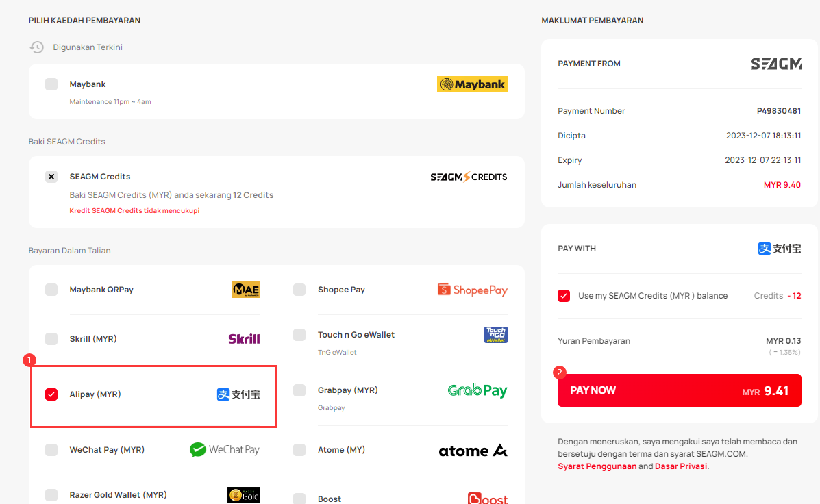Click the 'Boost' payment label
820x504 pixels.
pyautogui.click(x=330, y=499)
